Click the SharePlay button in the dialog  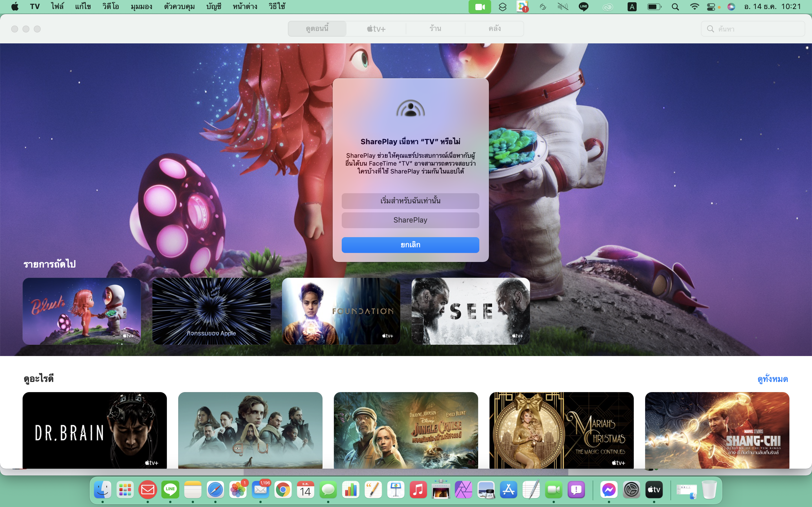(x=410, y=220)
